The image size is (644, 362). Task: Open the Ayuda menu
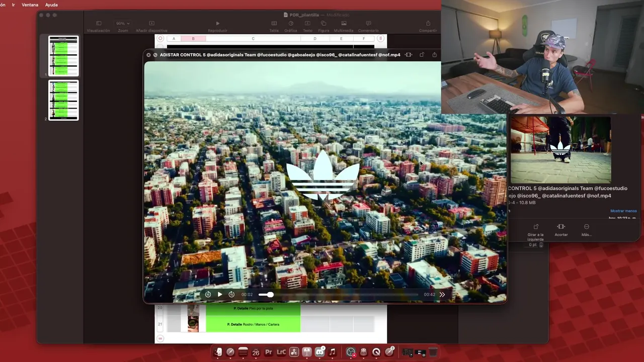tap(51, 5)
